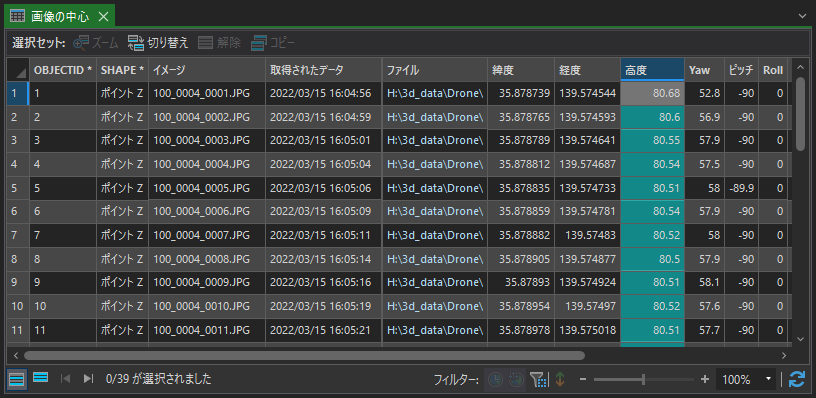Click the SHAPE column header
This screenshot has height=398, width=816.
(x=122, y=70)
